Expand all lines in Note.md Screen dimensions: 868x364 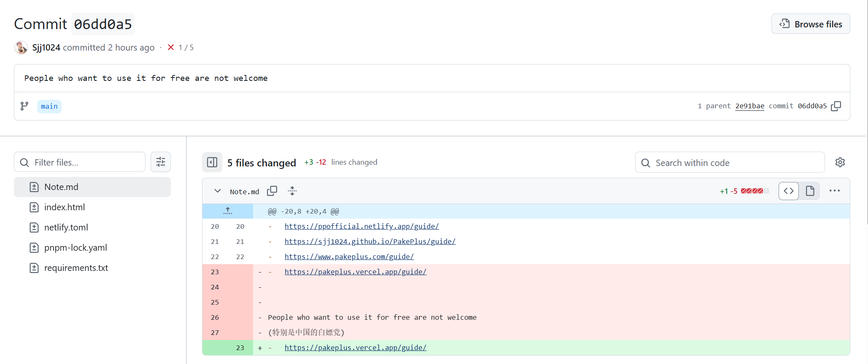tap(292, 191)
